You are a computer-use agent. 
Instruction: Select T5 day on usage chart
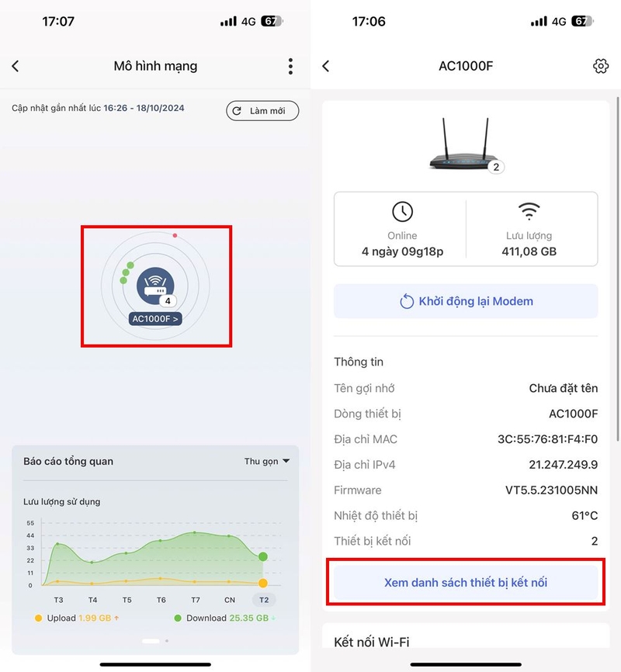pos(127,600)
